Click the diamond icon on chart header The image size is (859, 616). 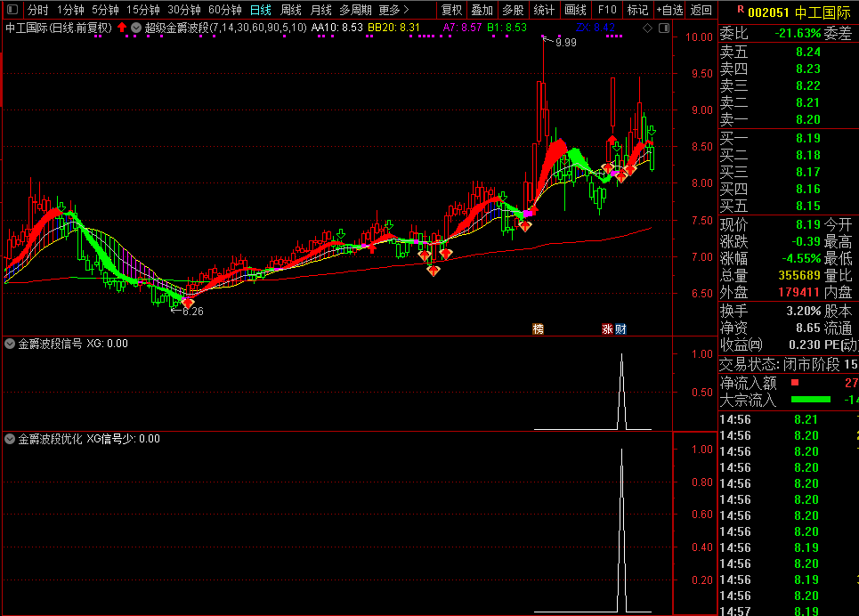tap(647, 28)
